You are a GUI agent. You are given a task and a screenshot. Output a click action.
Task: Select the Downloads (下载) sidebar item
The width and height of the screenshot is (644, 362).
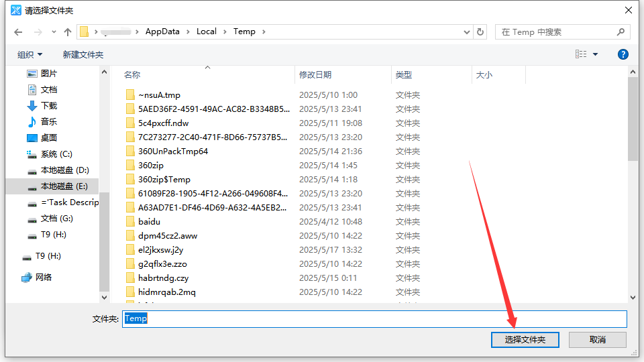pyautogui.click(x=48, y=106)
